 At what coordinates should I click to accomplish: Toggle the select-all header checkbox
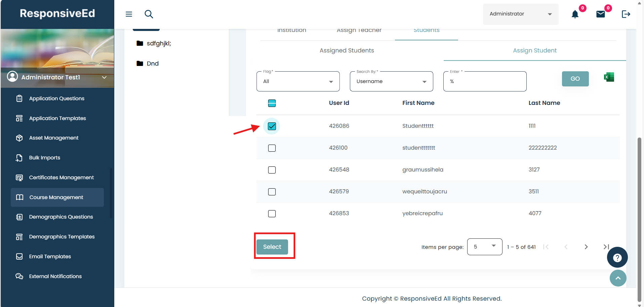tap(272, 103)
